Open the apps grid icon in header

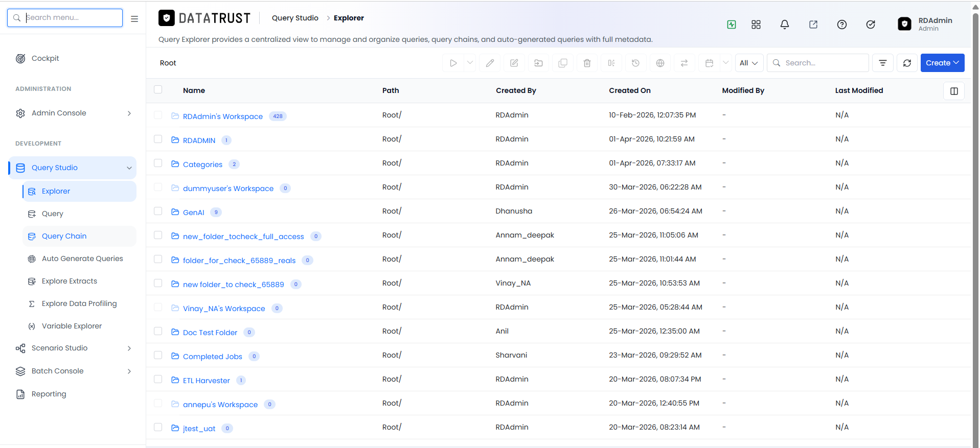click(x=756, y=25)
